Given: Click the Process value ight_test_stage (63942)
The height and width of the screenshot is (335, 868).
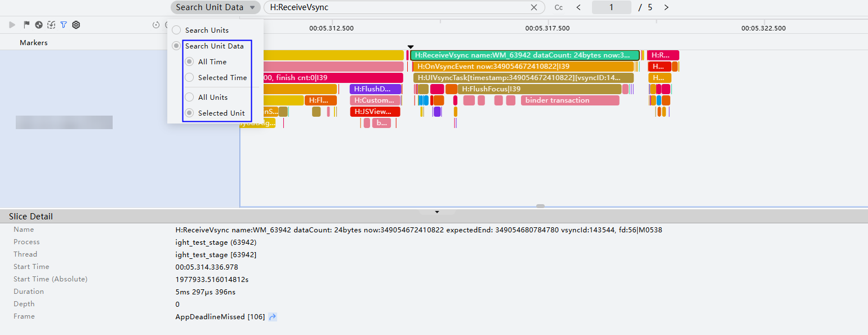Looking at the screenshot, I should 216,242.
